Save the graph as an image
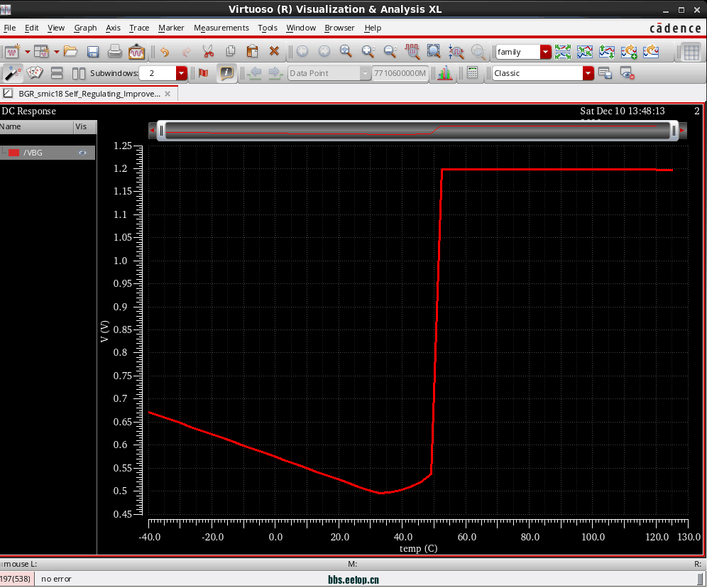The height and width of the screenshot is (588, 707). point(136,52)
